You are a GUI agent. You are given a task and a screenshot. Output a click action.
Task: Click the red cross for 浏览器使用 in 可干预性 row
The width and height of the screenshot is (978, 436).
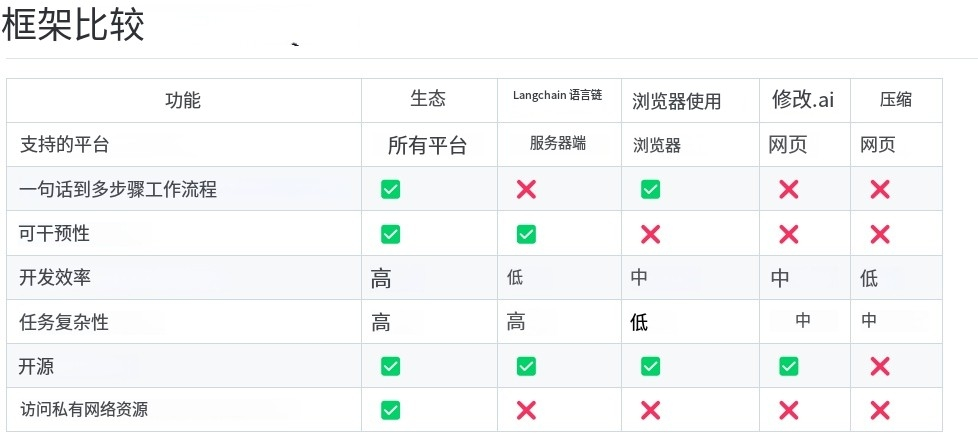pos(650,234)
